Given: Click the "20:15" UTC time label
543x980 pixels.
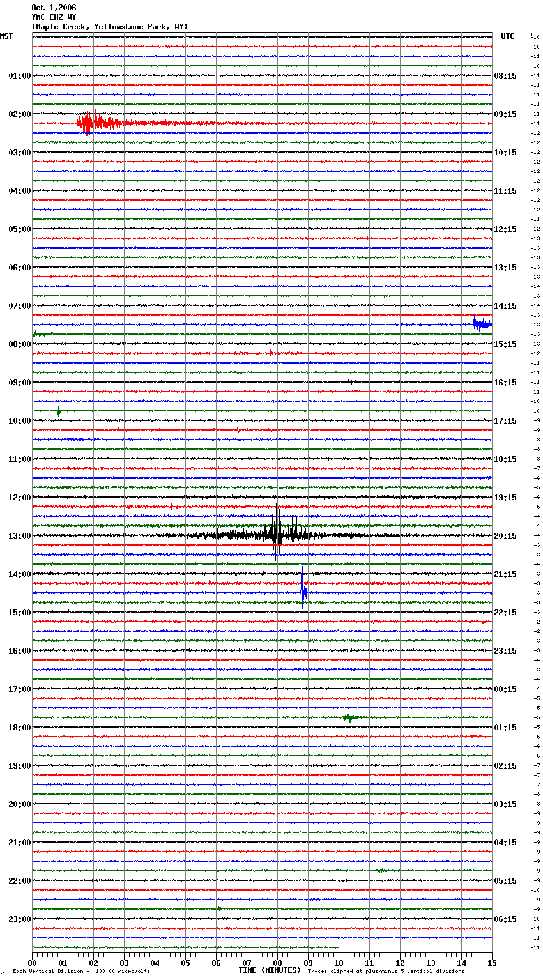Looking at the screenshot, I should (x=505, y=536).
